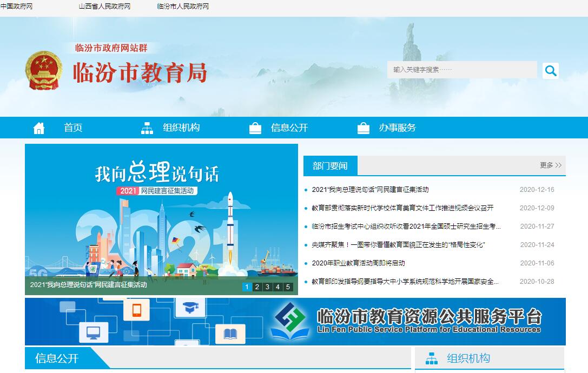This screenshot has height=373, width=588.
Task: Expand 部门要闻 with the 更多 link
Action: coord(551,165)
